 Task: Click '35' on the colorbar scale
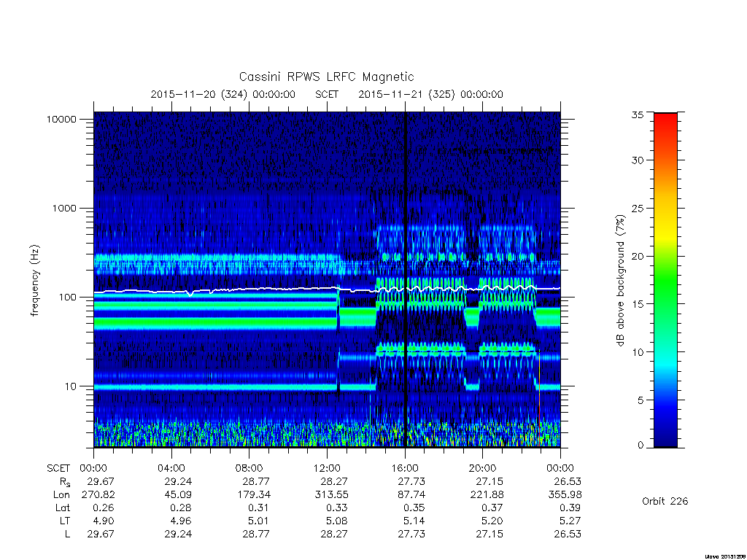point(638,114)
